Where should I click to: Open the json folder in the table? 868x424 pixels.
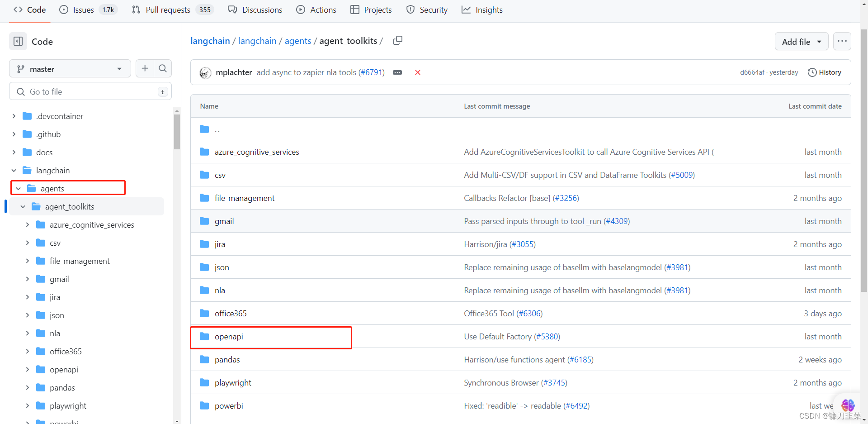point(222,267)
